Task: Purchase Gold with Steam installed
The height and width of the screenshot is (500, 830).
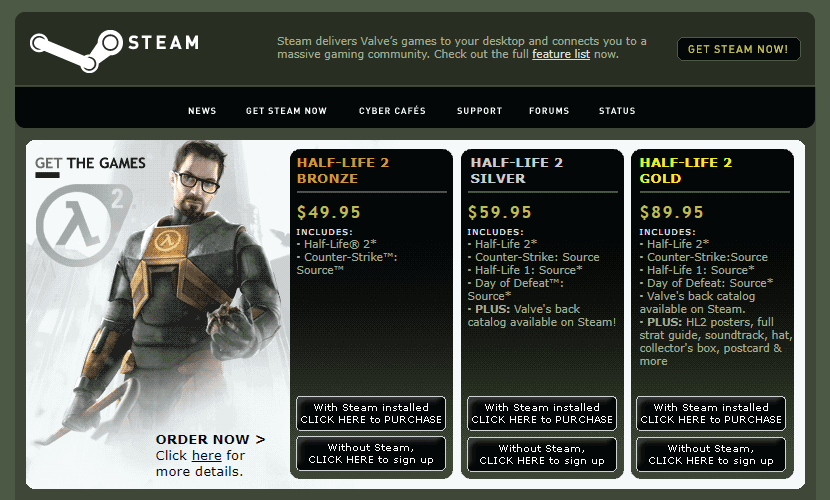Action: pyautogui.click(x=711, y=413)
